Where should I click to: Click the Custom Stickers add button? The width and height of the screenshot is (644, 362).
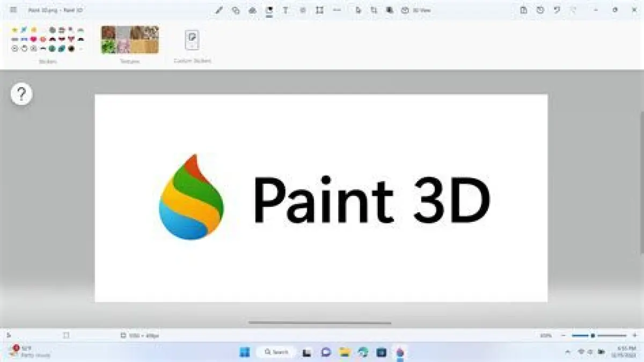192,40
